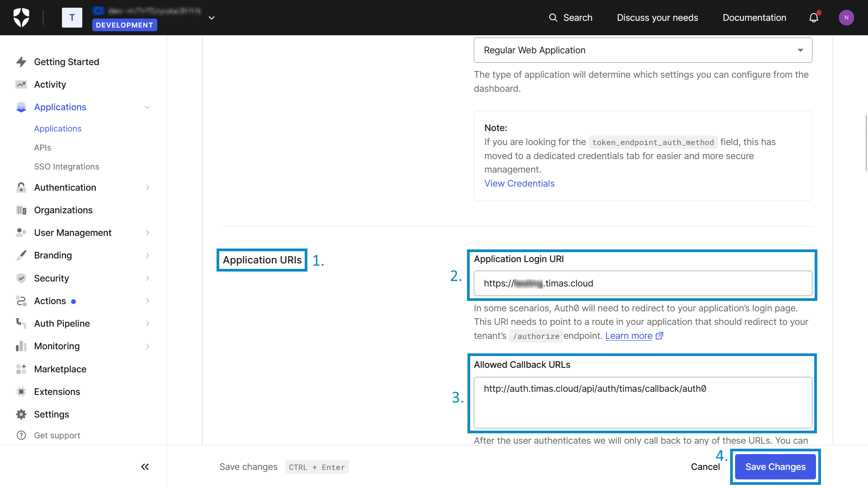The image size is (868, 488).
Task: Click the Getting Started lightning icon
Action: point(21,62)
